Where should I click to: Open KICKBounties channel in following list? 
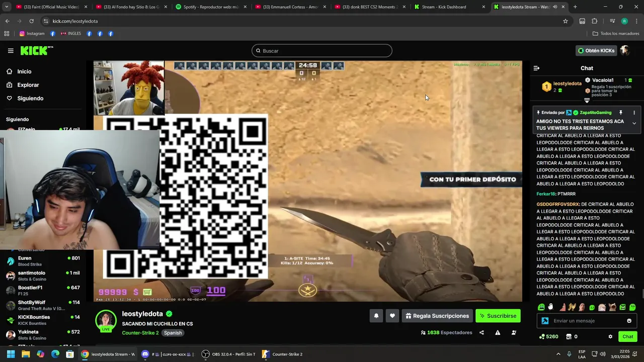(x=43, y=320)
